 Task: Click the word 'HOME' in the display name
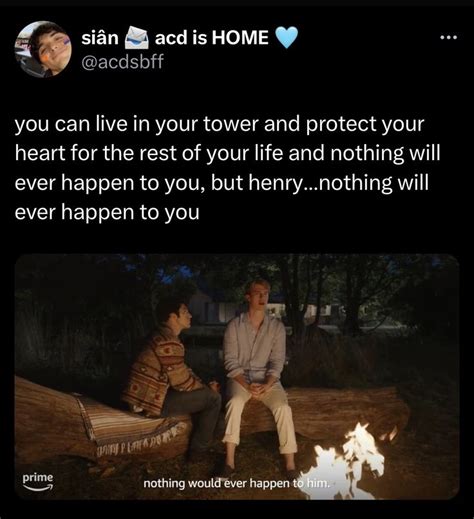click(x=240, y=37)
